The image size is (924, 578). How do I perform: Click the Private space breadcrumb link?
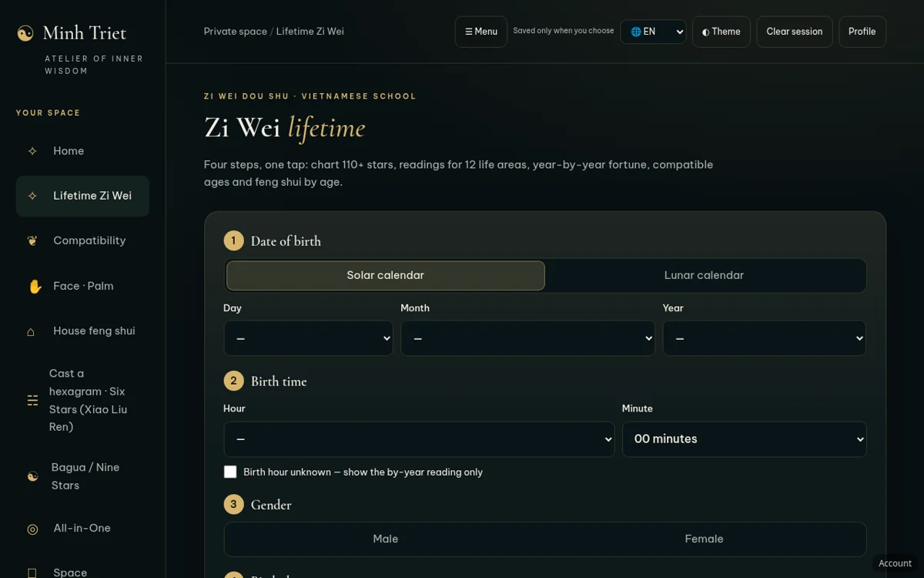236,32
